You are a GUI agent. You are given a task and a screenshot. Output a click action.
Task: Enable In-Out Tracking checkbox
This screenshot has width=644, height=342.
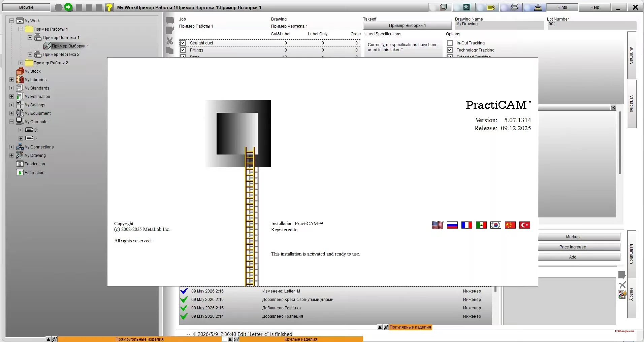click(450, 43)
